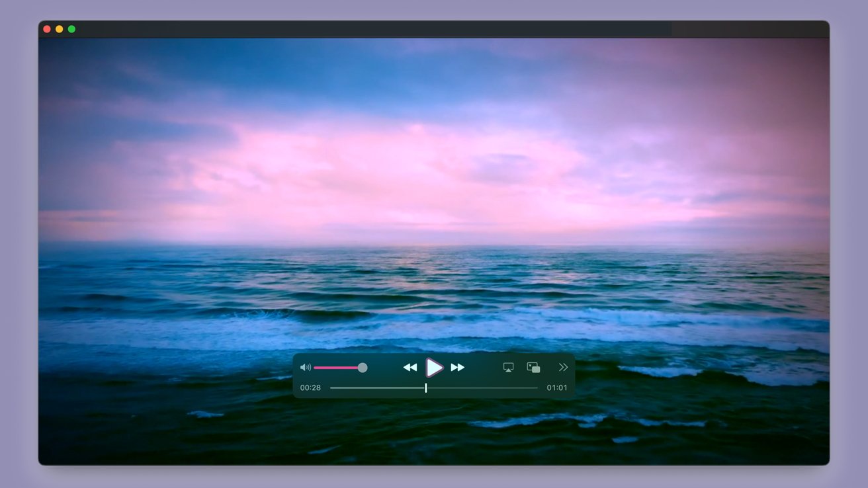Click the ocean video to pause playback

point(433,198)
